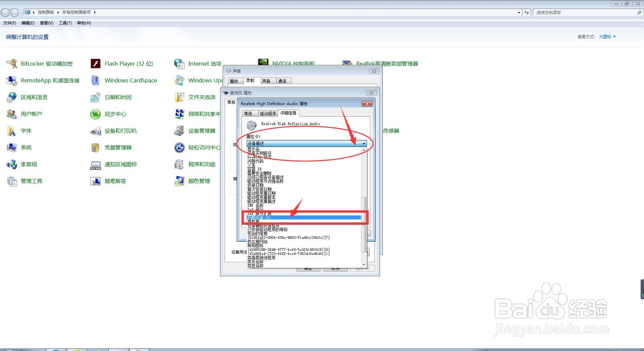Screen dimensions: 644x351
Task: Open Windows CardSpace icon
Action: point(95,80)
